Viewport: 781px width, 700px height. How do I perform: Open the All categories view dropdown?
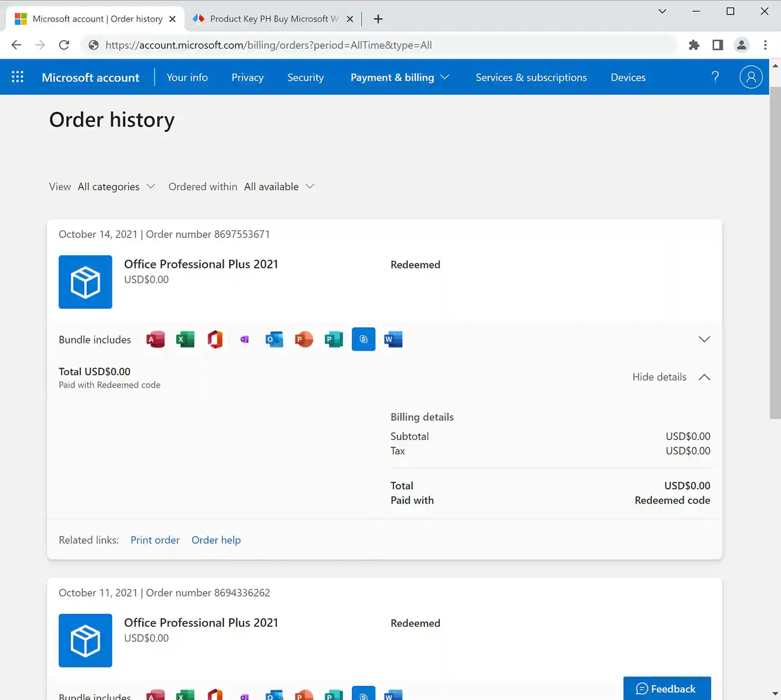pos(116,187)
